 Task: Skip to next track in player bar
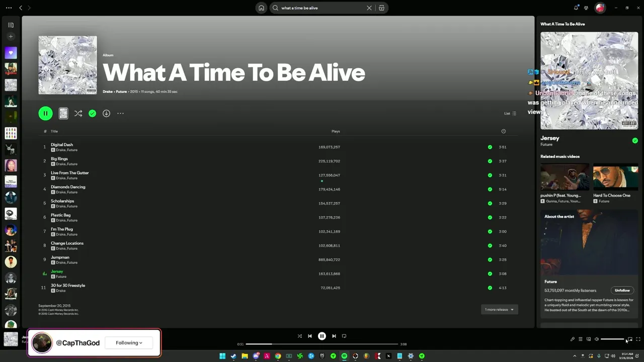(334, 336)
